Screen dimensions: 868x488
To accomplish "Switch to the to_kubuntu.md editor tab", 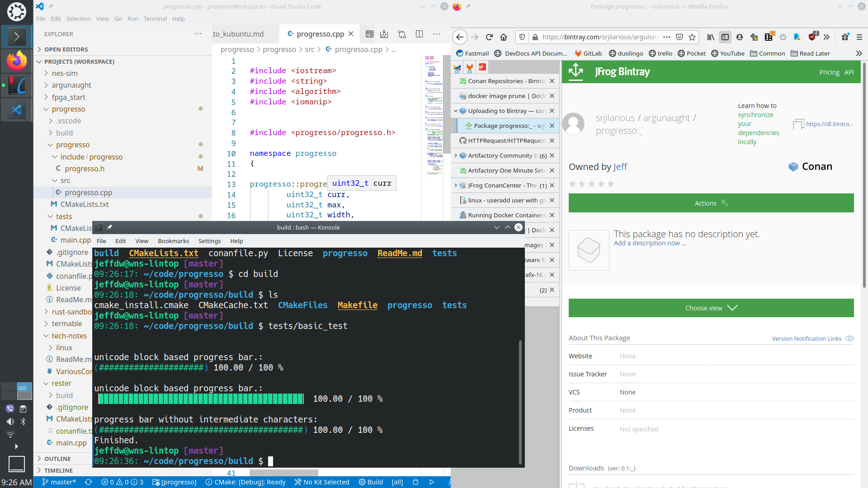I will [x=238, y=34].
